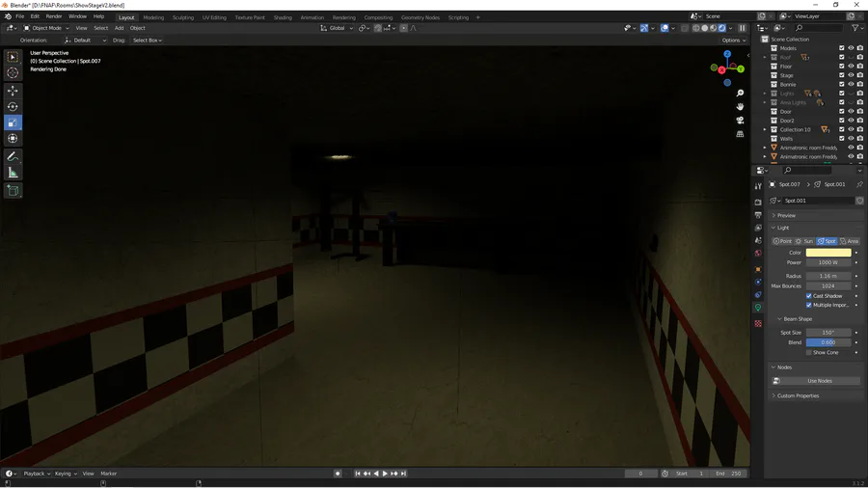Image resolution: width=868 pixels, height=488 pixels.
Task: Switch to the Modeling workspace tab
Action: point(153,17)
